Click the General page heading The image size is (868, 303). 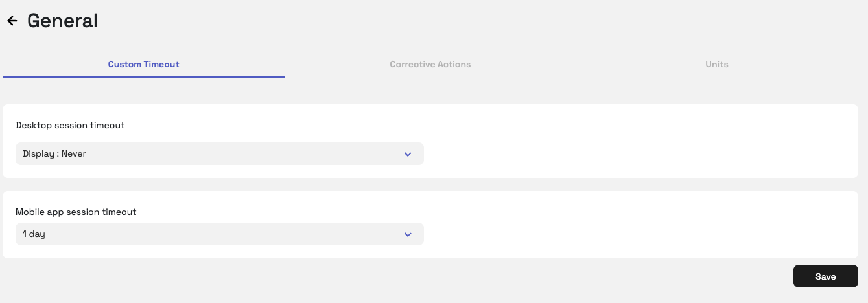pos(62,21)
